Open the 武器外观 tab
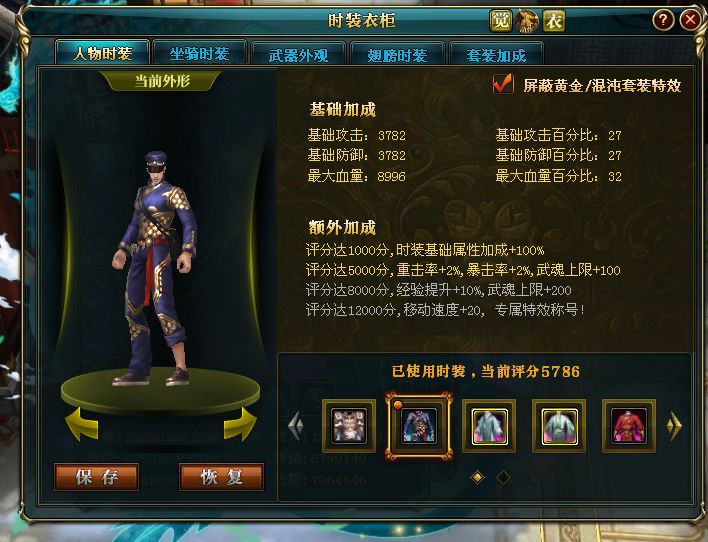708x542 pixels. [x=298, y=55]
